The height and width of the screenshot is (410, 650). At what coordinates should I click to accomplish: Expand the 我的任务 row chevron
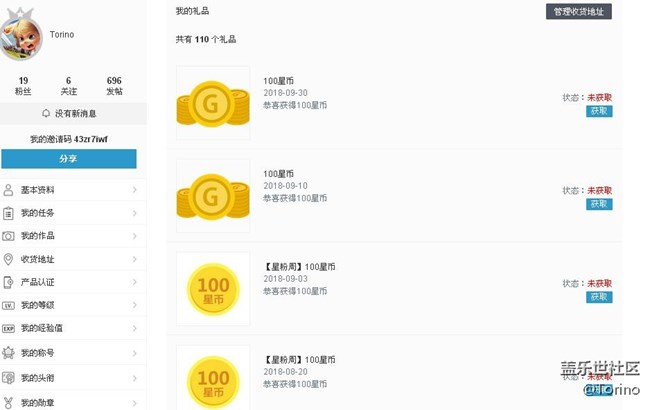[135, 213]
